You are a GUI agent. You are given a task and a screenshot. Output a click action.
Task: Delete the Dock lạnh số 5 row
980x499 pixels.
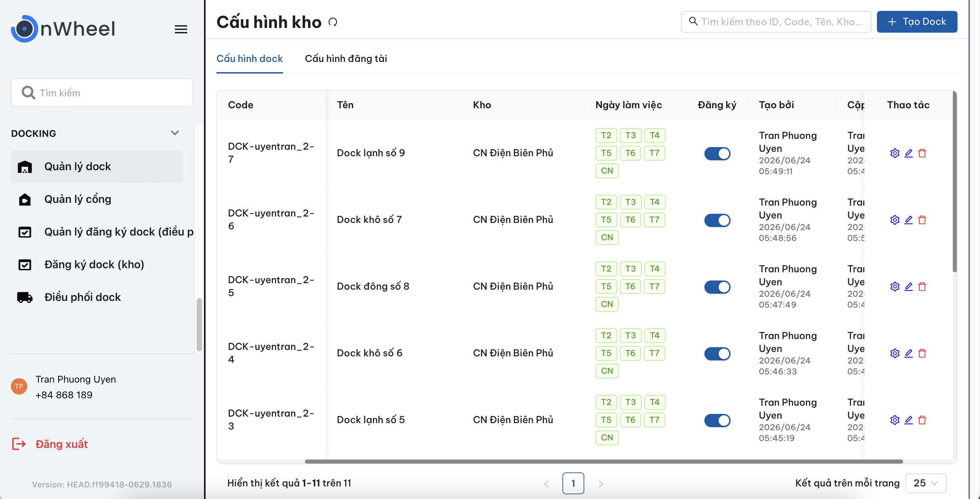click(922, 420)
